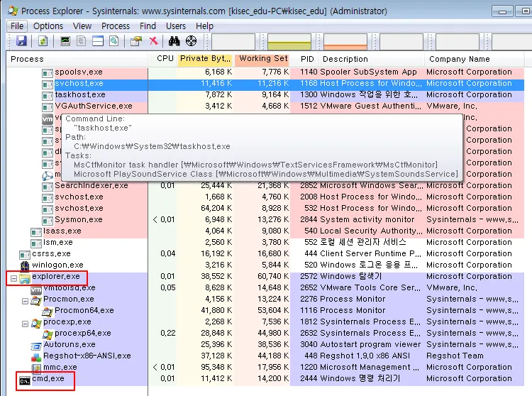
Task: Toggle the Show Process Tree icon
Action: (82, 41)
